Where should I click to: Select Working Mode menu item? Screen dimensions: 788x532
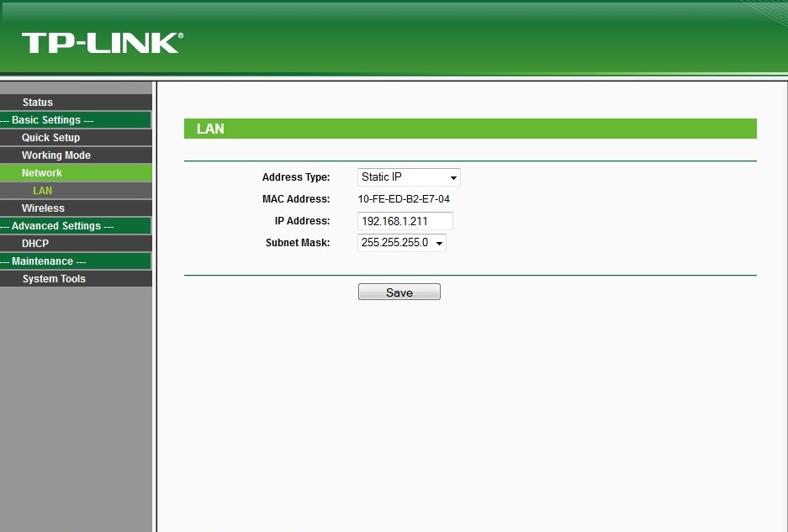point(76,155)
